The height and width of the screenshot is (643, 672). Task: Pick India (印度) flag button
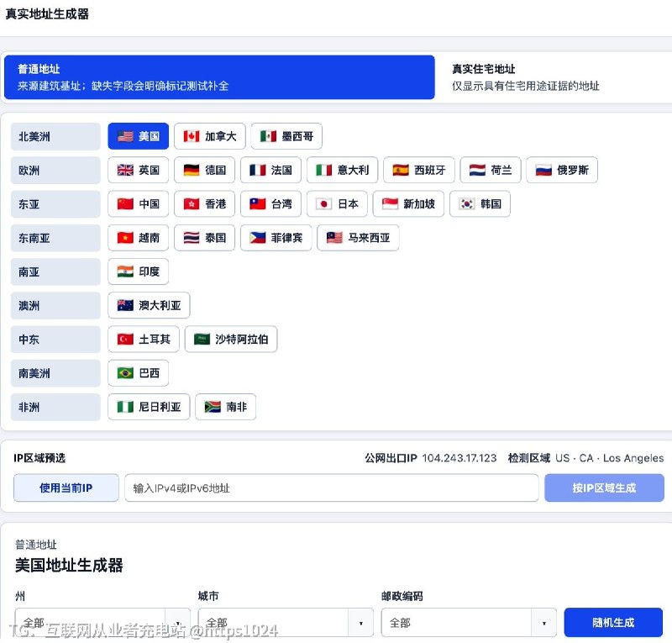[x=138, y=271]
